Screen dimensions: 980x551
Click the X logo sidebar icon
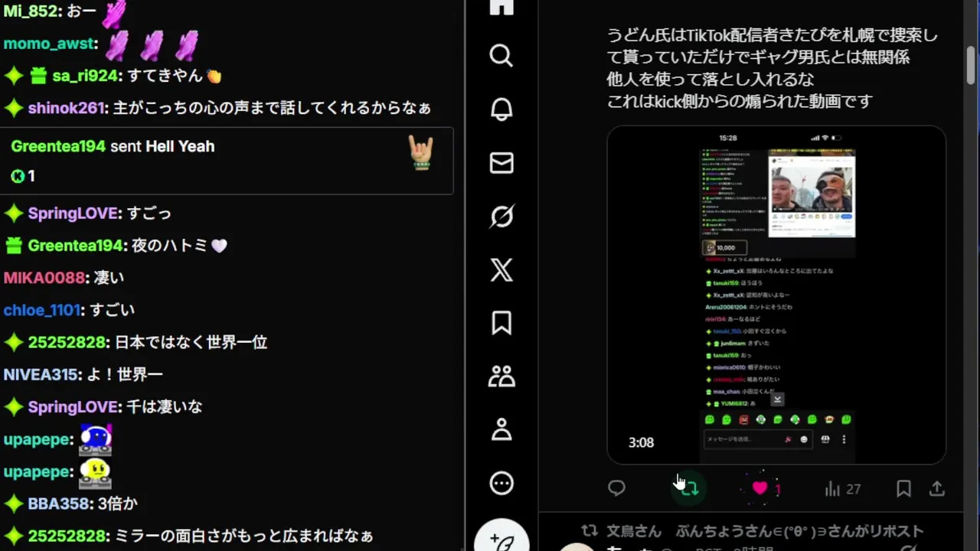(x=501, y=269)
